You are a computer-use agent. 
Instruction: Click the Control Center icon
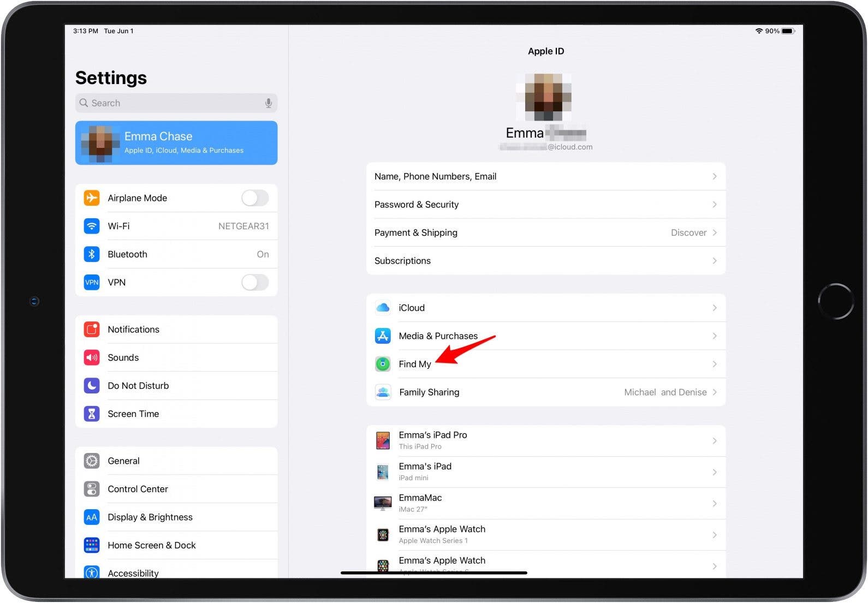(92, 489)
